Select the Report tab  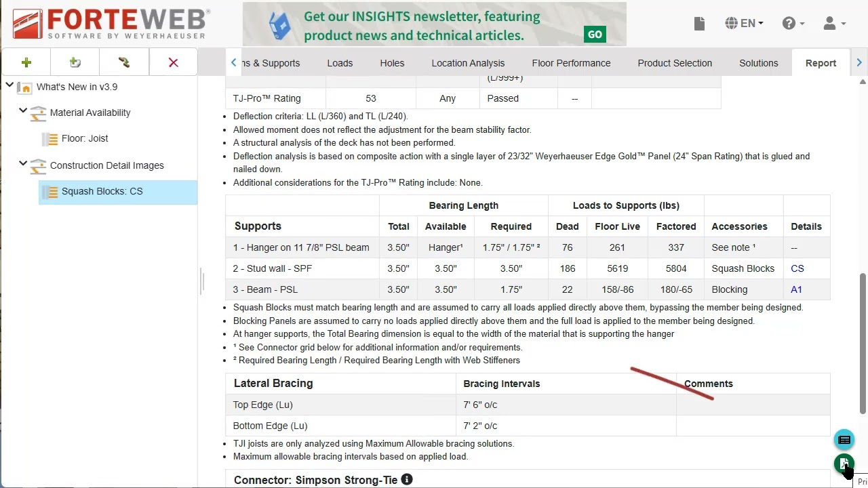(821, 63)
